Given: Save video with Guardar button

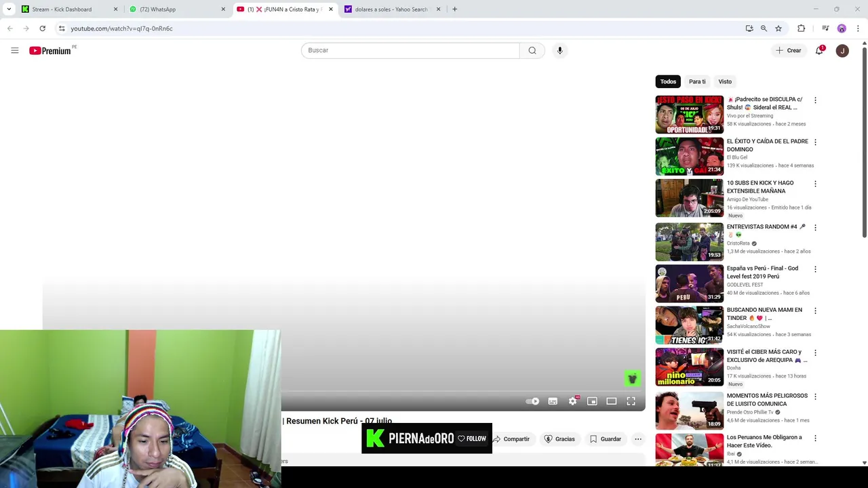Looking at the screenshot, I should [605, 439].
